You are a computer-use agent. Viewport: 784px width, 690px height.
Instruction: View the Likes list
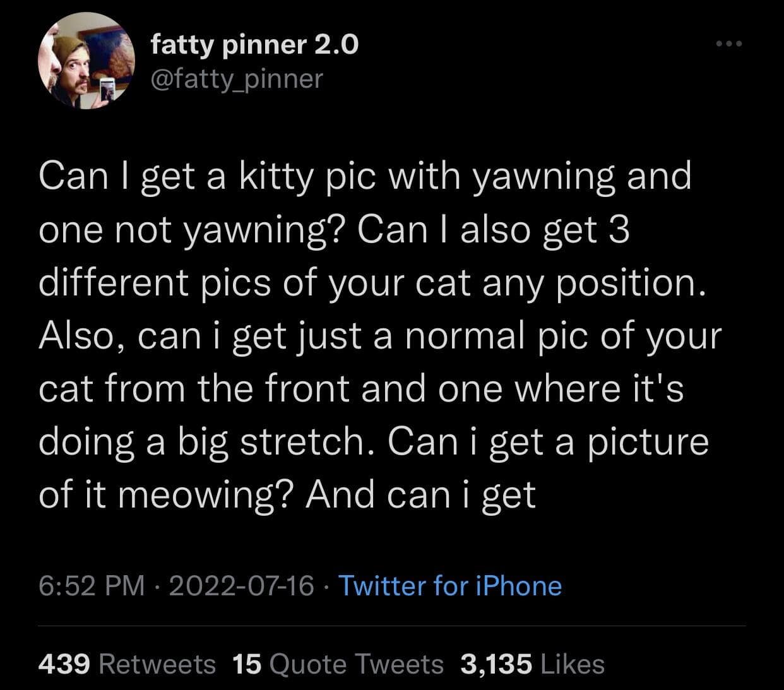coord(573,664)
